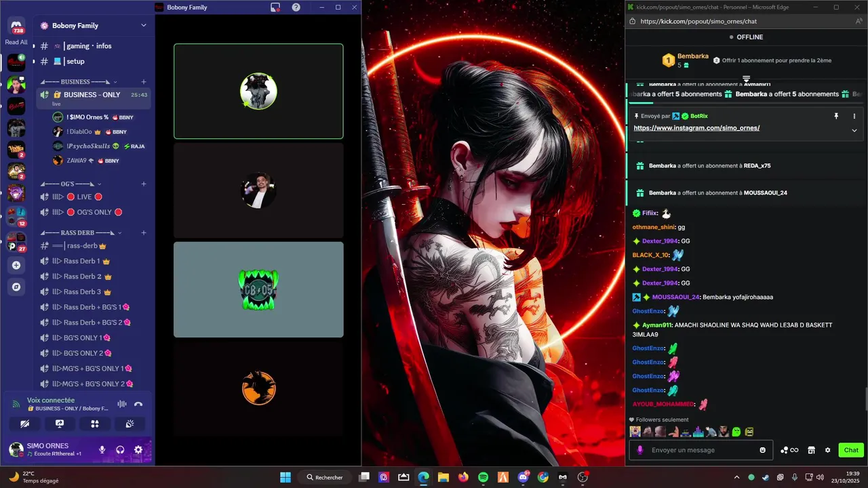The image size is (868, 488).
Task: Click Kick chat vertical scrollbar
Action: coord(866,399)
